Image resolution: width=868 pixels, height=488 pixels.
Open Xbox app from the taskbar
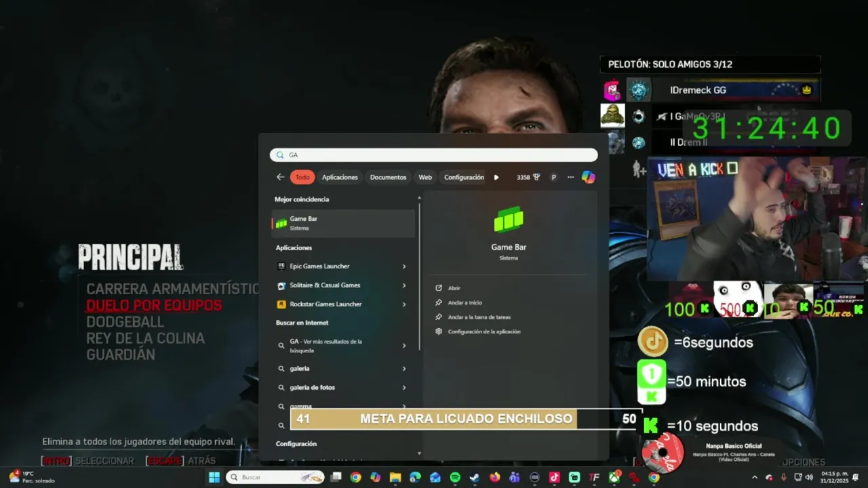(x=614, y=477)
